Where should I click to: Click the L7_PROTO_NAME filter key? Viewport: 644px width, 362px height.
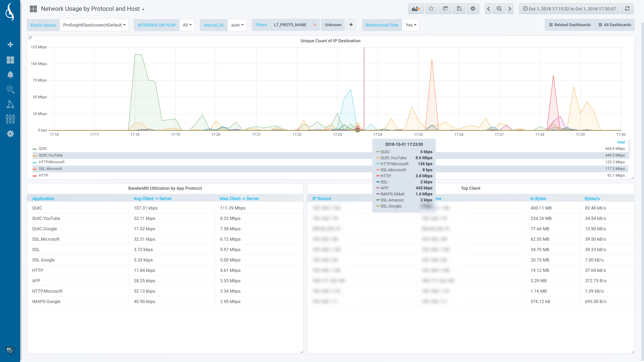[x=290, y=25]
